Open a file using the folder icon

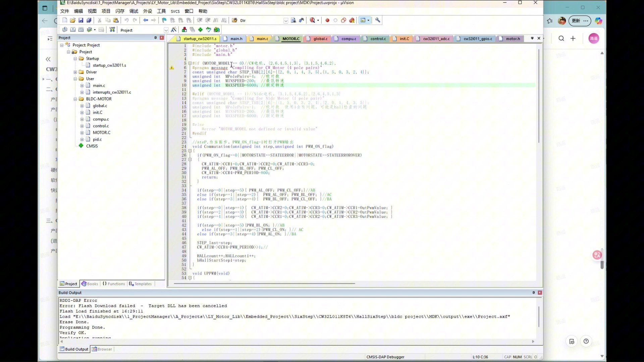72,20
